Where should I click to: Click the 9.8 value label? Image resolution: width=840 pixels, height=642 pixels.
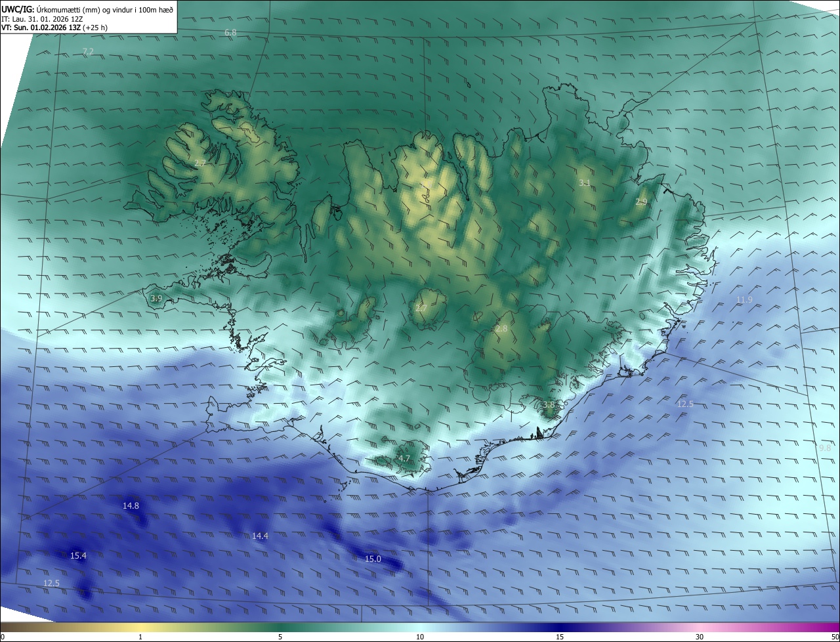[825, 448]
